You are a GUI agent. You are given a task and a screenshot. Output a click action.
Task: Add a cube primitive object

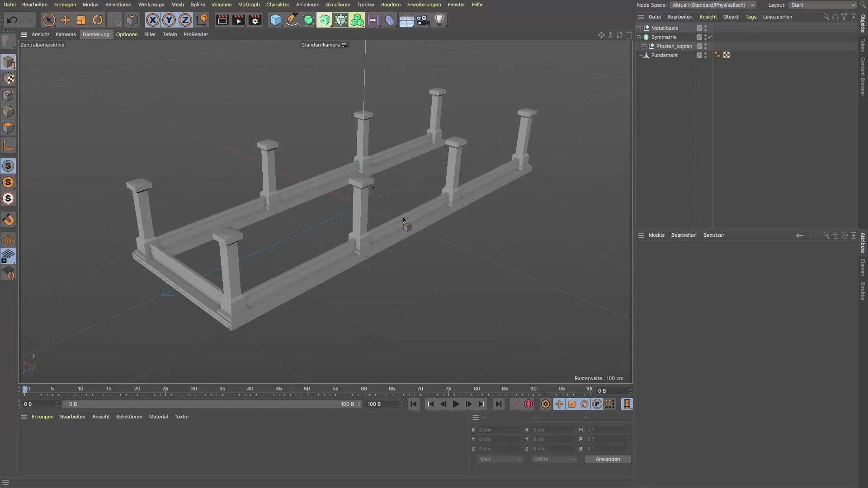[x=275, y=20]
